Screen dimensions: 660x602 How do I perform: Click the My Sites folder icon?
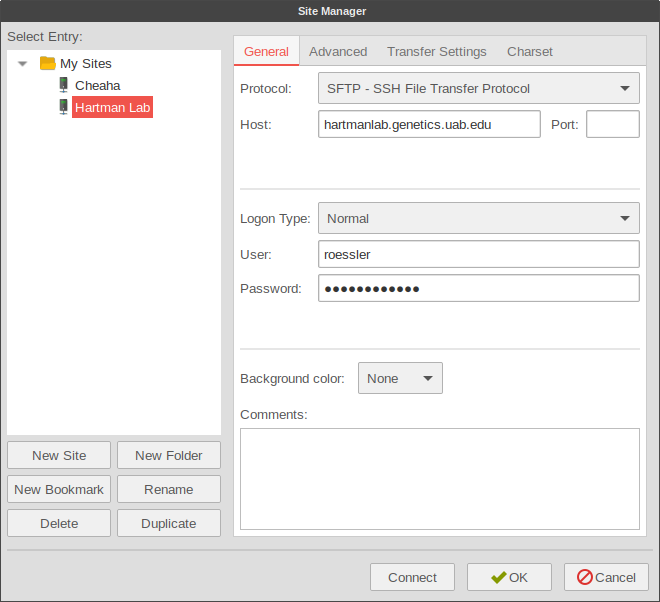coord(47,63)
